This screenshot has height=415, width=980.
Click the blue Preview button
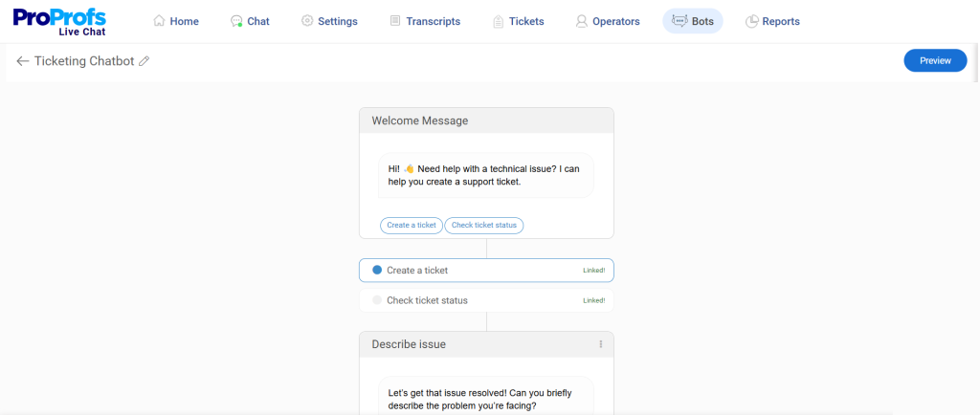pyautogui.click(x=935, y=60)
